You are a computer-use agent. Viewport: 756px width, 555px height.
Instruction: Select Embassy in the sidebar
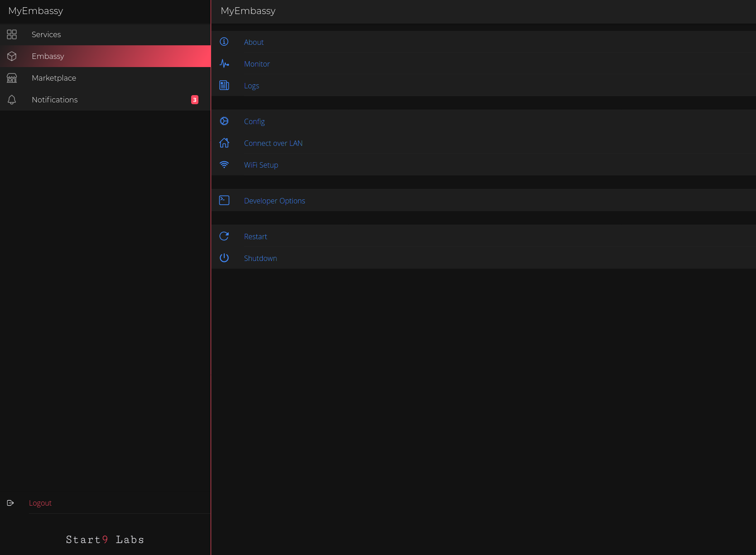[48, 56]
